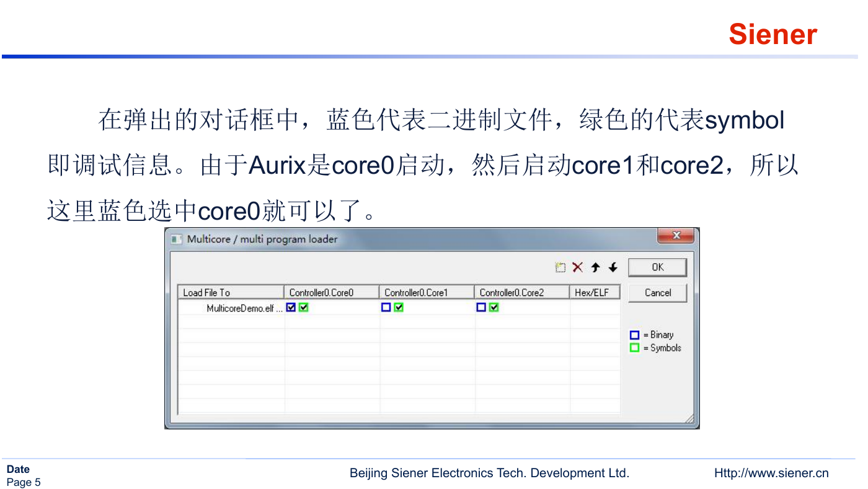
Task: Click the Date footer label
Action: (x=18, y=469)
